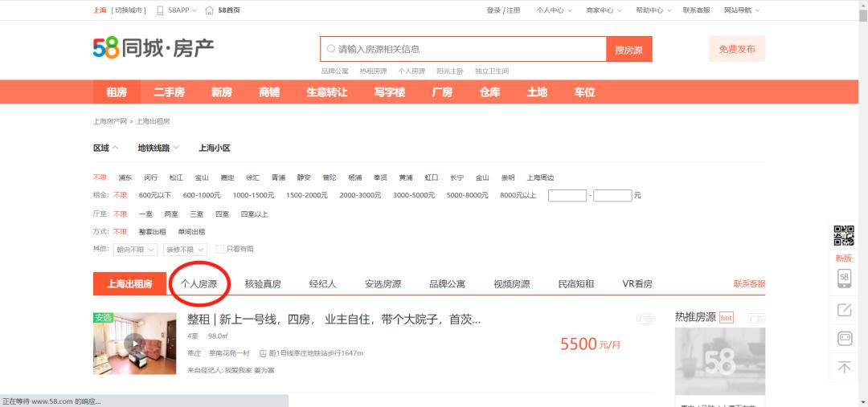Click the 阳光主卧 quick search tag
The width and height of the screenshot is (868, 407).
pyautogui.click(x=450, y=71)
